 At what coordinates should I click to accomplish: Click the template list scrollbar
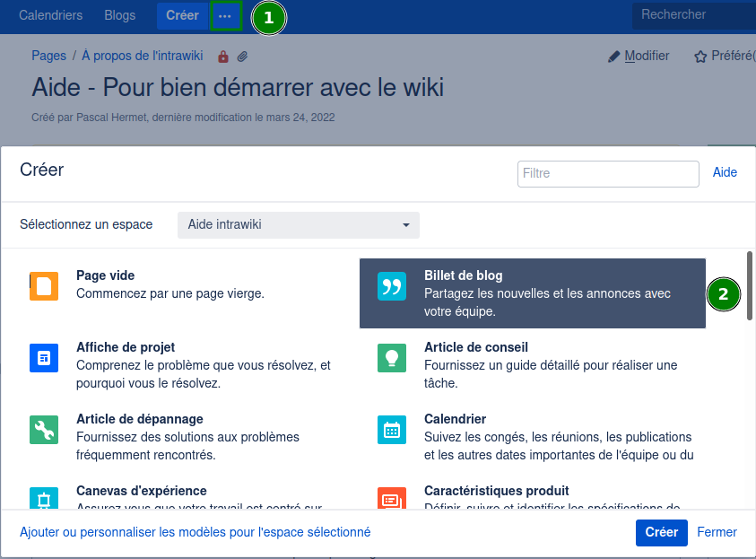pyautogui.click(x=749, y=285)
